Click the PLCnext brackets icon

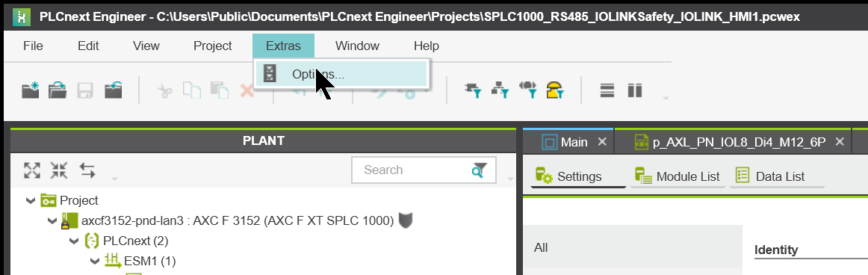[x=91, y=241]
